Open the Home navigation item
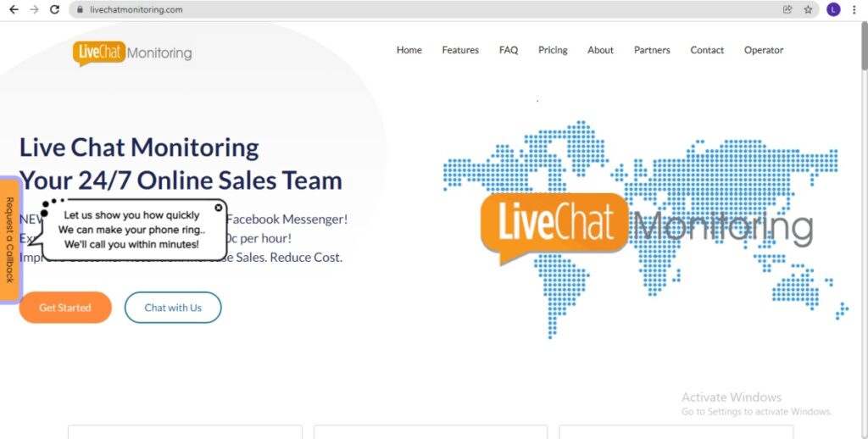Screen dimensions: 868x439 (409, 50)
